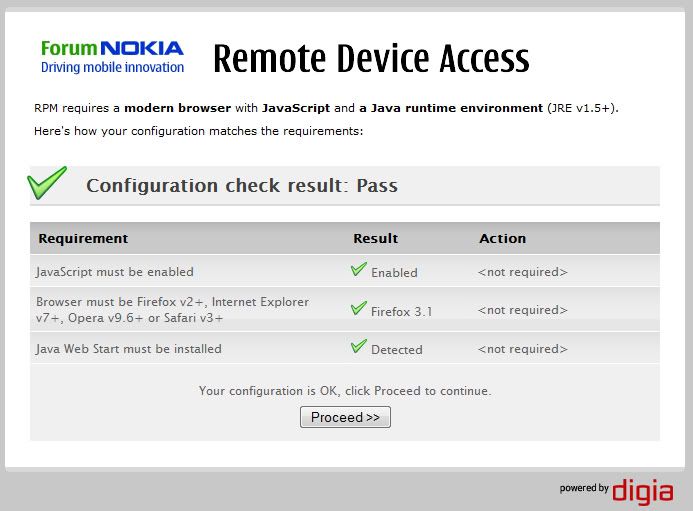693x511 pixels.
Task: Click not required in the Firefox row
Action: 522,310
